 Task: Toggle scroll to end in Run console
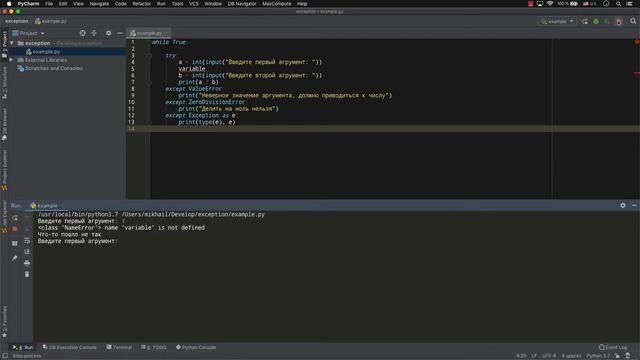pos(27,251)
